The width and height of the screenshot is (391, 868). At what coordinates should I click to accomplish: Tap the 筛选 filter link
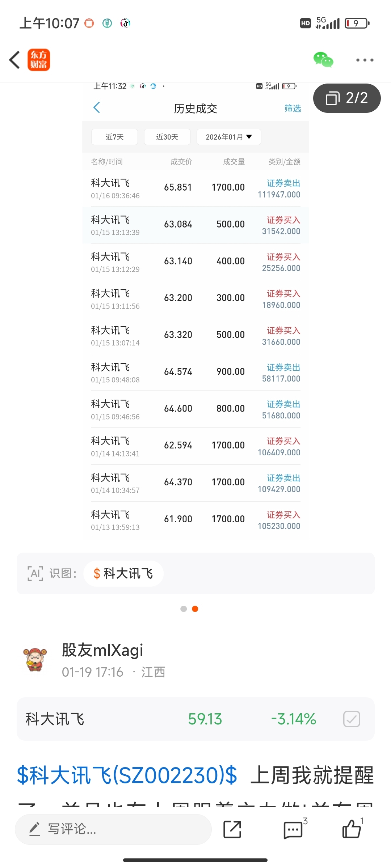coord(293,108)
